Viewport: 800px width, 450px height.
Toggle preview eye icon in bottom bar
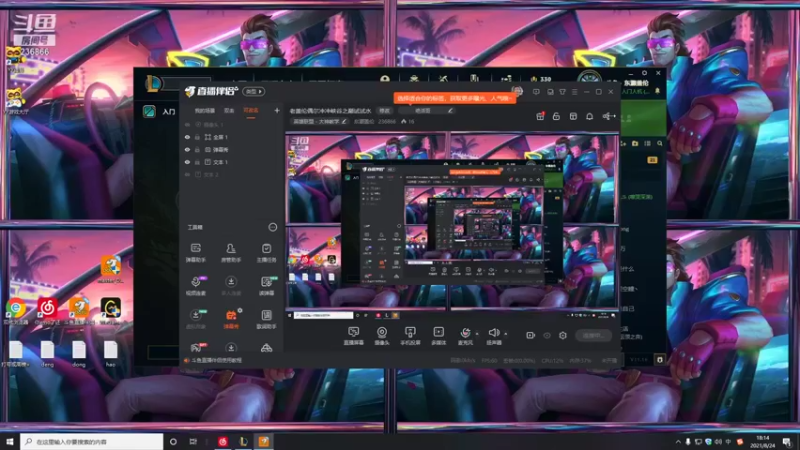click(x=546, y=335)
